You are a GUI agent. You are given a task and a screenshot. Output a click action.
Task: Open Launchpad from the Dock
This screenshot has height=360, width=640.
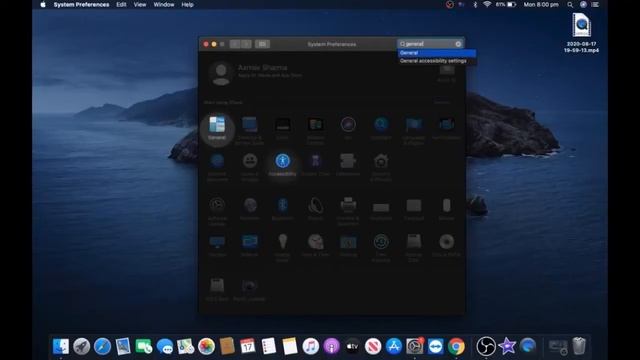(82, 346)
